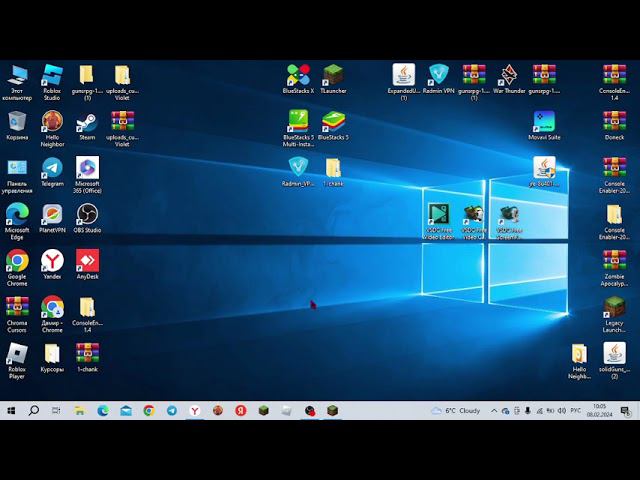Open the 10:05 clock and calendar

click(600, 411)
